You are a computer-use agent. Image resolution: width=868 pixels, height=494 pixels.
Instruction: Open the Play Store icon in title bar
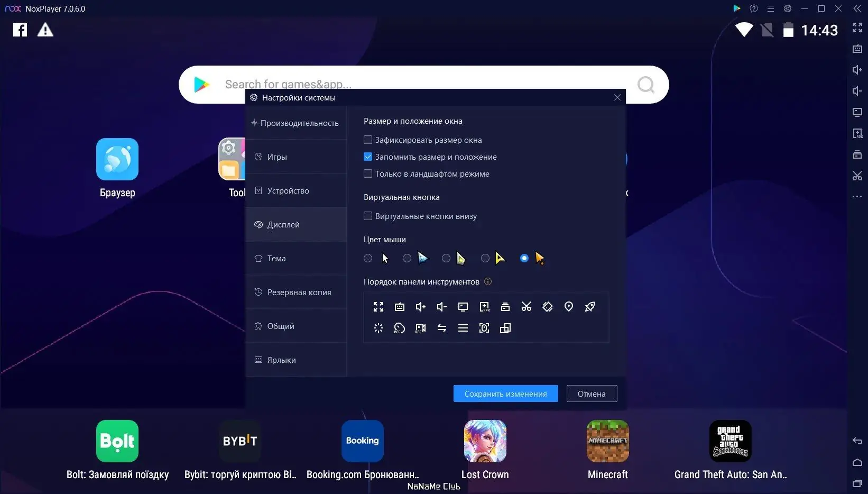coord(737,8)
